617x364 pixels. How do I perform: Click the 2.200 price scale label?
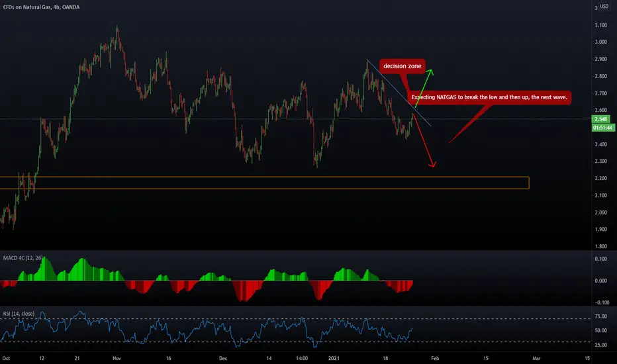(601, 178)
